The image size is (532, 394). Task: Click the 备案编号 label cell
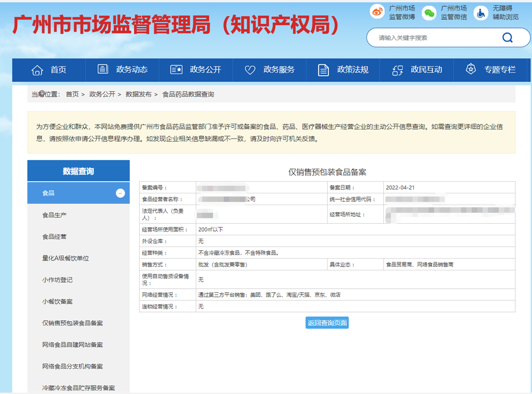click(x=168, y=188)
